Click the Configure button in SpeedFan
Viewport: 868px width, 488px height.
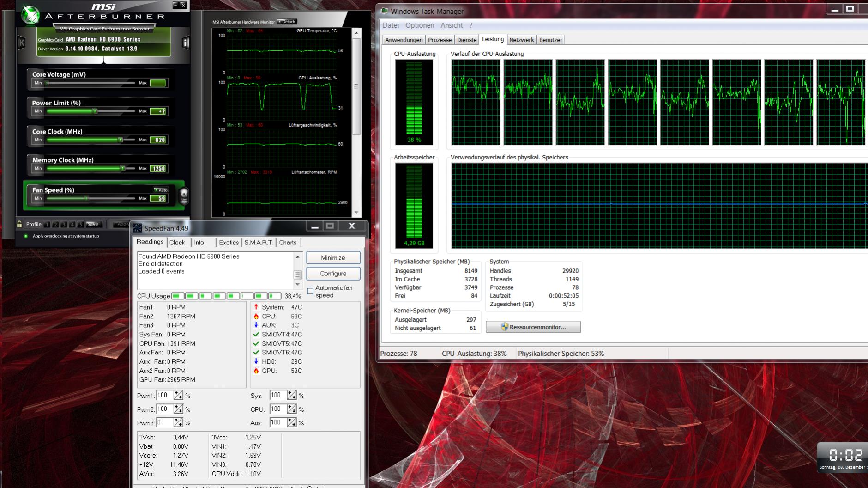pyautogui.click(x=333, y=274)
